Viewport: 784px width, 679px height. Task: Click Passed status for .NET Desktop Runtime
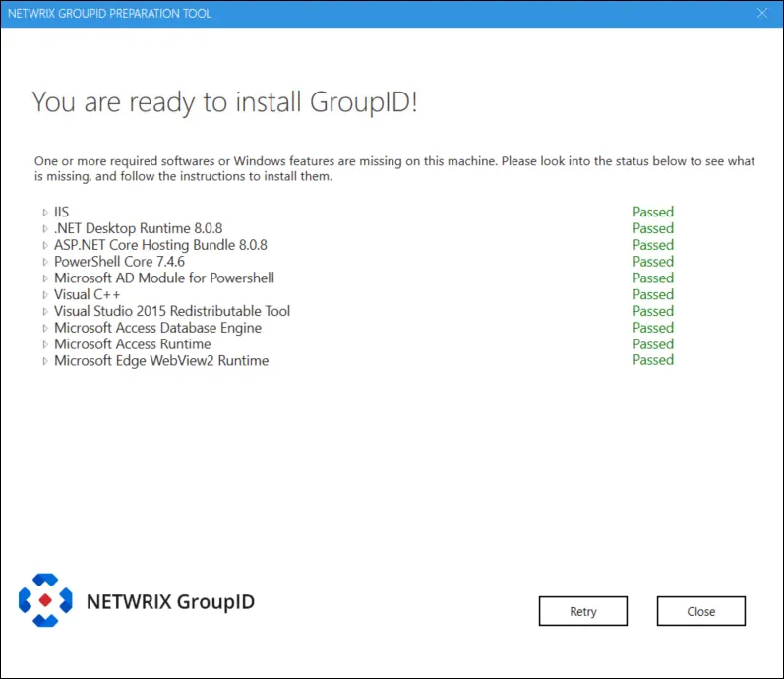(653, 228)
